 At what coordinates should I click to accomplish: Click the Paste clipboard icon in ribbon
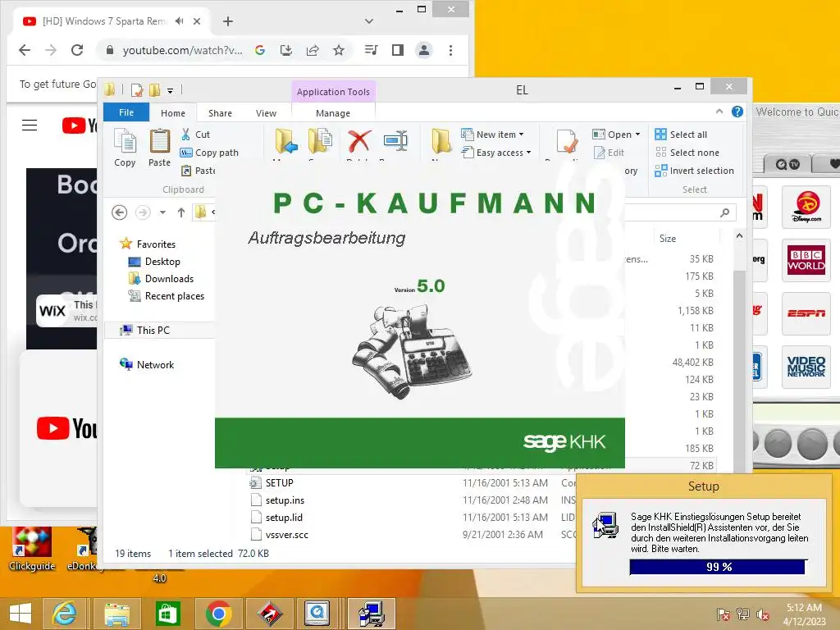click(159, 148)
